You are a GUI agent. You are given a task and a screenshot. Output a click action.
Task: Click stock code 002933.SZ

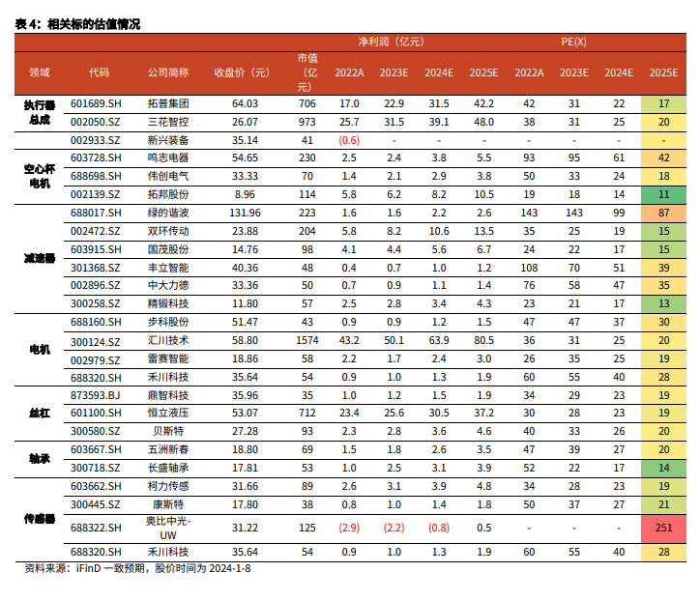pos(96,140)
